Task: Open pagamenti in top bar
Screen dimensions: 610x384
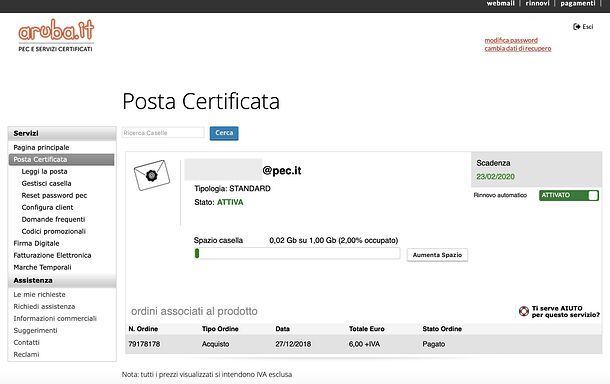Action: click(x=578, y=4)
